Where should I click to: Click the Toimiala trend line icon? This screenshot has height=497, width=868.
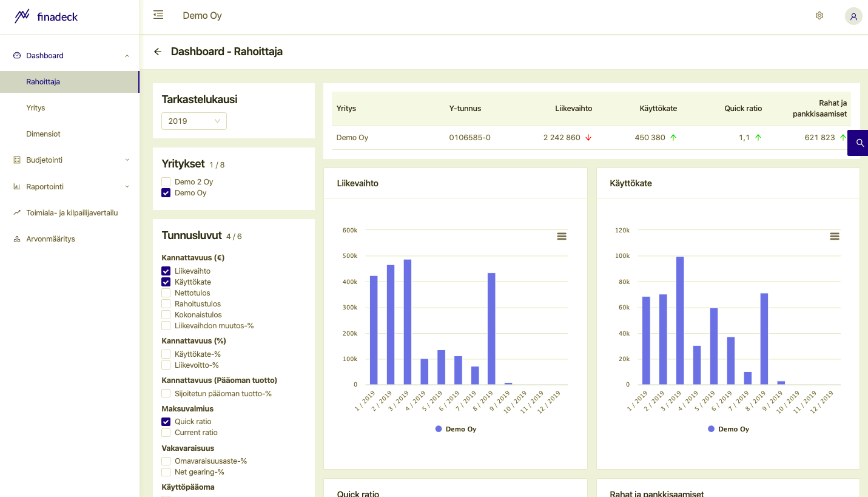click(x=17, y=213)
